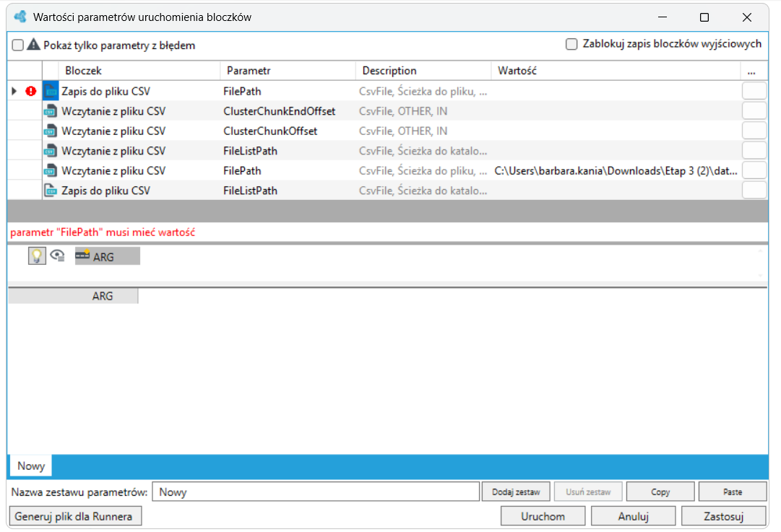This screenshot has width=781, height=532.
Task: Run the blocks with the Uruchom button
Action: [543, 516]
